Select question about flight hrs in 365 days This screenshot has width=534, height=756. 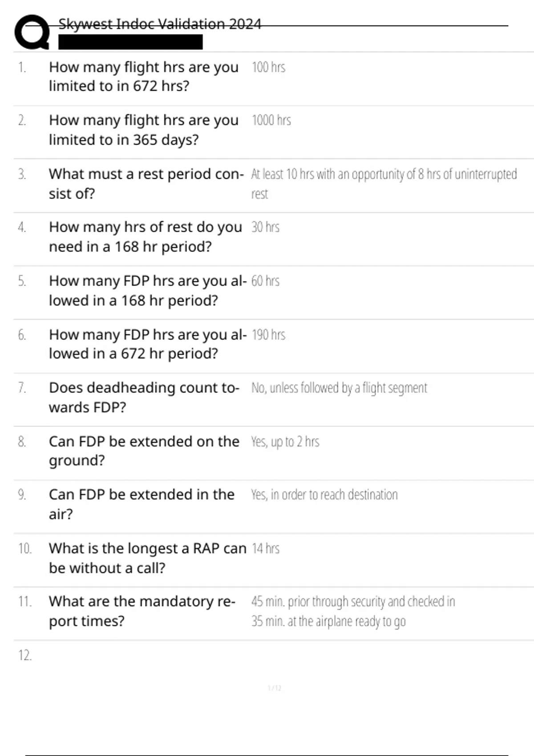pos(143,130)
